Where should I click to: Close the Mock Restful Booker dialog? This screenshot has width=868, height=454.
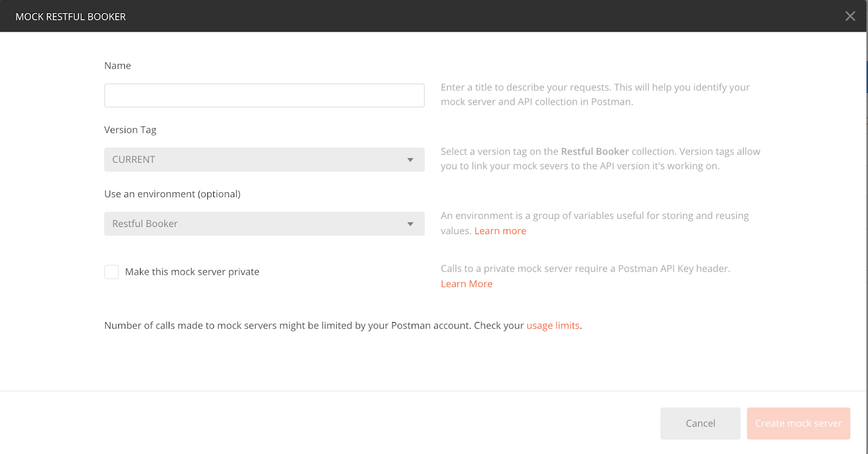(850, 16)
